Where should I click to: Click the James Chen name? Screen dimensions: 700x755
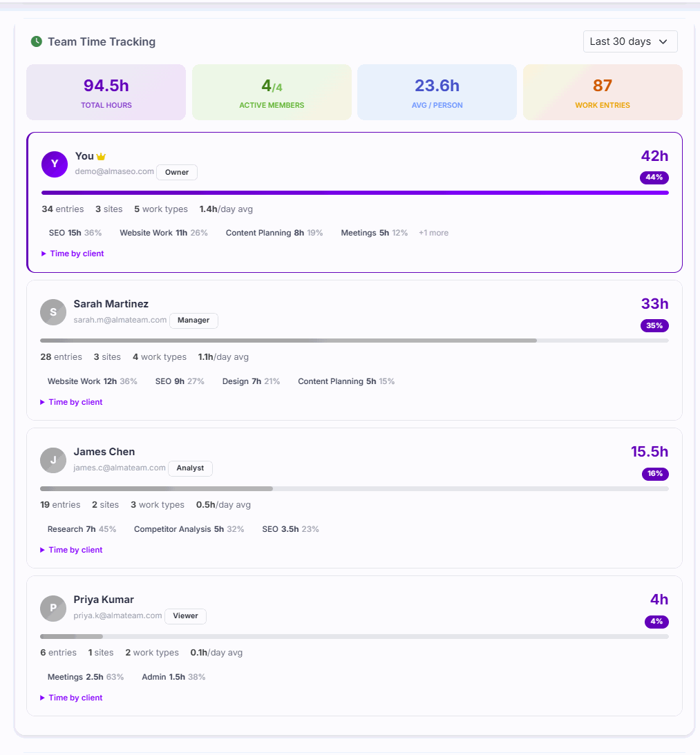tap(104, 452)
